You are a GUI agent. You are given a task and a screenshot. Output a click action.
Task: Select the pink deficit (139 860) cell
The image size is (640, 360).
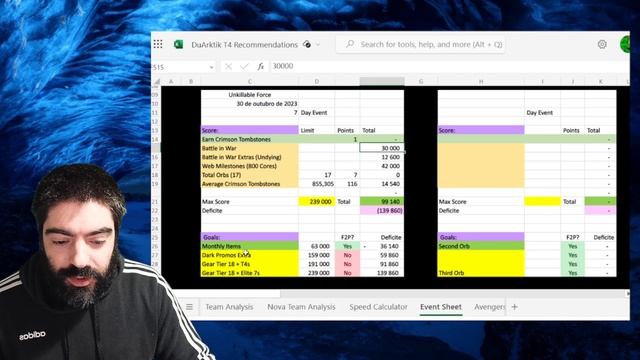click(x=382, y=211)
